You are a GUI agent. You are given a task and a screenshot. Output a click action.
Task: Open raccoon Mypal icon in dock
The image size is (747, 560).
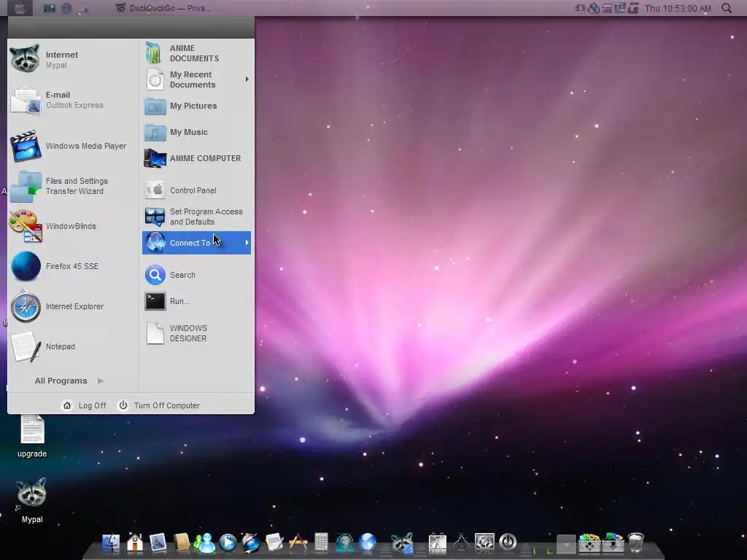403,543
